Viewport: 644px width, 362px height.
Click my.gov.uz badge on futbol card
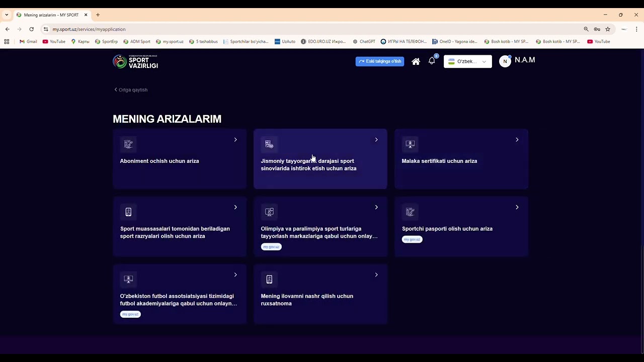[x=130, y=314]
